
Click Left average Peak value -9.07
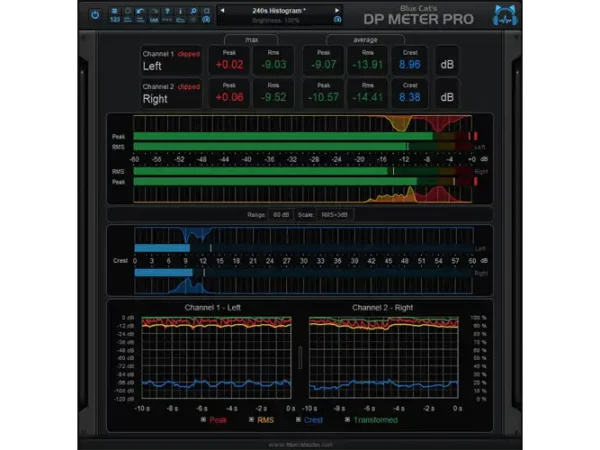[324, 65]
